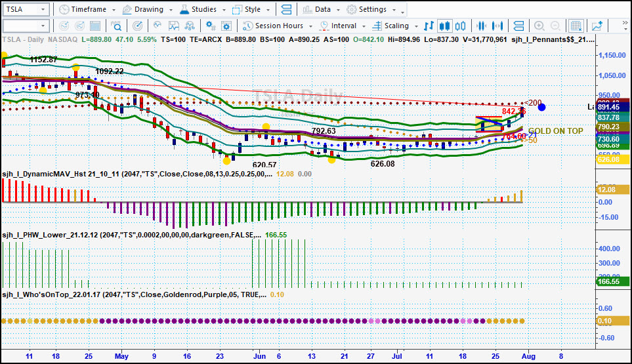Open the Drawing menu

point(148,9)
